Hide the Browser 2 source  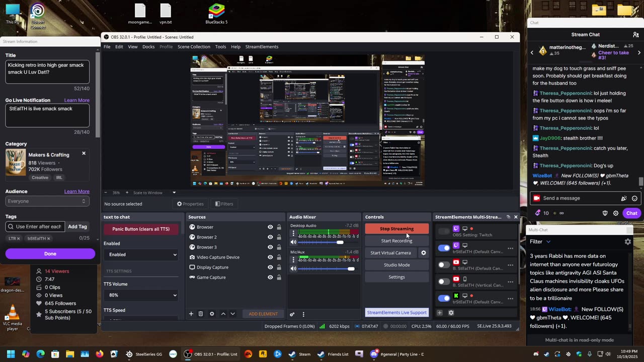point(270,237)
